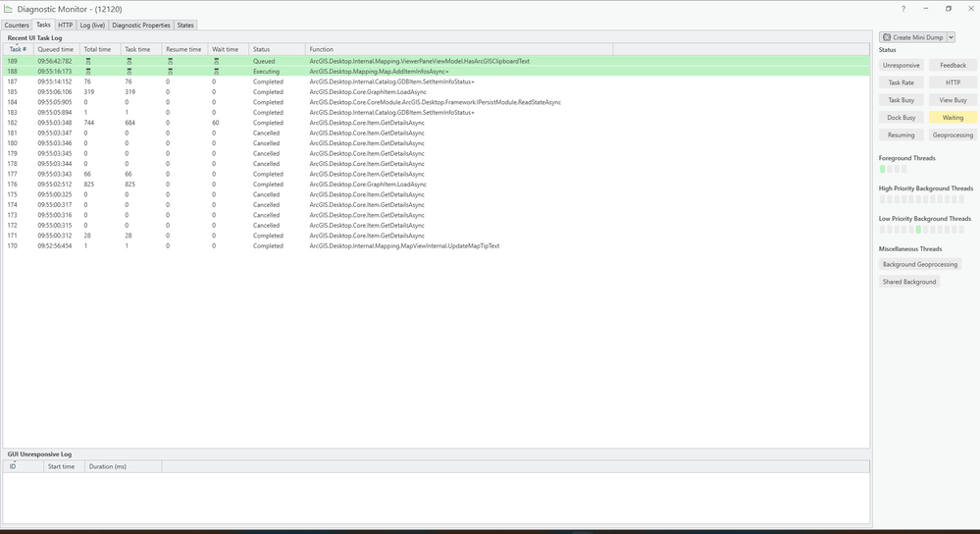Click task number 177
980x534 pixels.
(13, 174)
